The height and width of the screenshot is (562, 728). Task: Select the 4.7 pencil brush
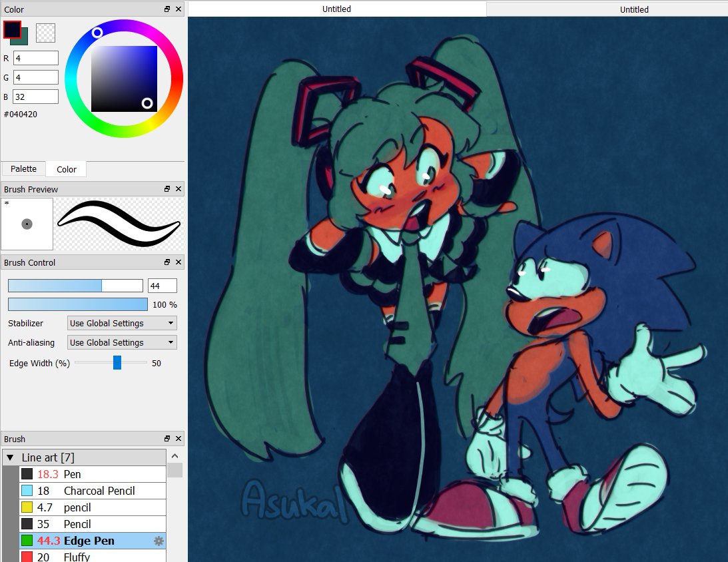[93, 507]
